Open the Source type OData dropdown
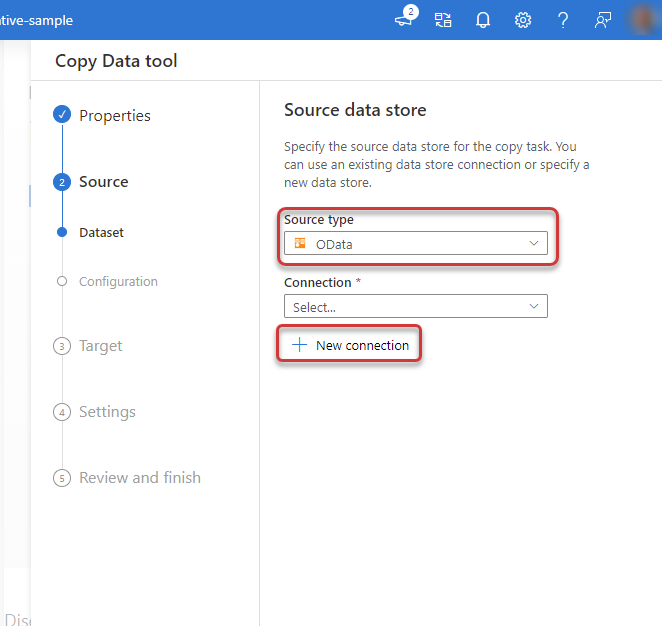This screenshot has width=662, height=626. tap(415, 244)
